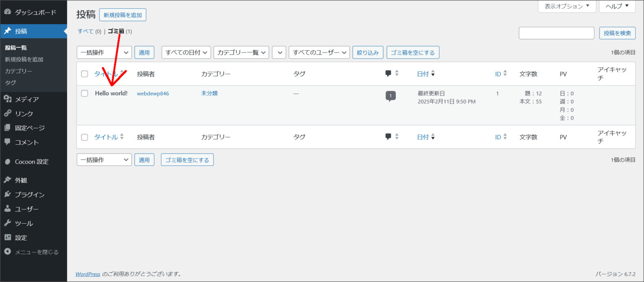Toggle the select-all checkbox in header row

[x=85, y=74]
